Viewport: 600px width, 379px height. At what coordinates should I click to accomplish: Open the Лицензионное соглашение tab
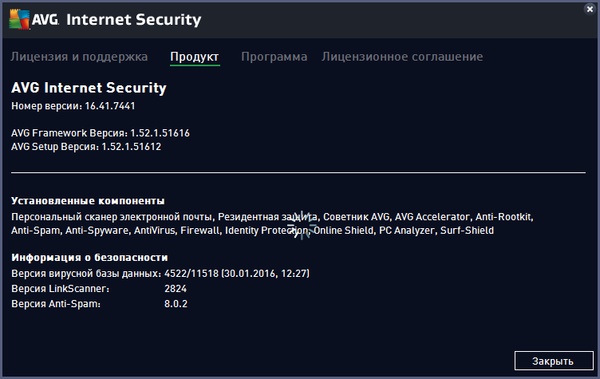(x=402, y=57)
